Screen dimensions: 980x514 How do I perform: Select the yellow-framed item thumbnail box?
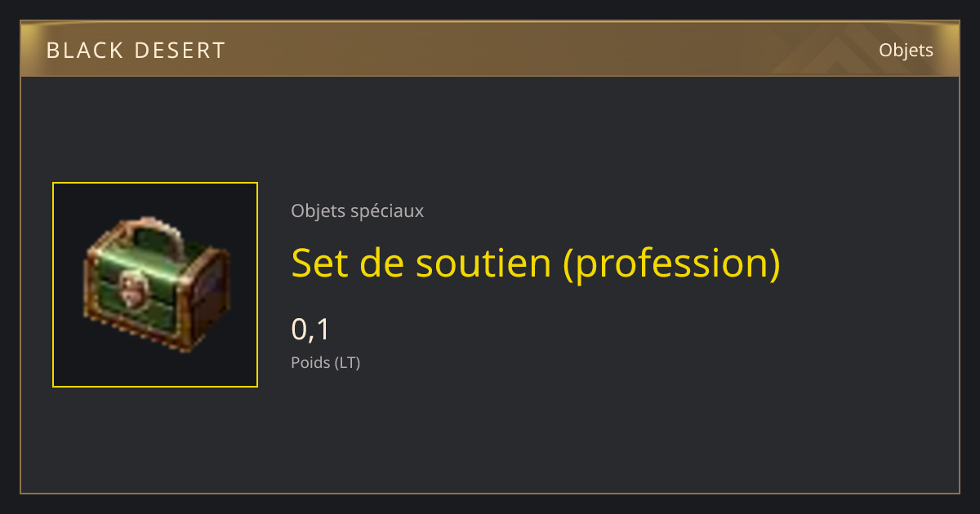pyautogui.click(x=155, y=285)
